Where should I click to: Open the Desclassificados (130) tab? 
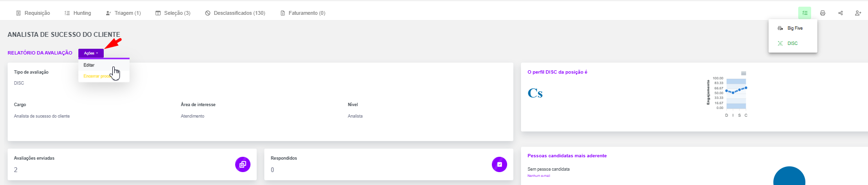(x=235, y=13)
